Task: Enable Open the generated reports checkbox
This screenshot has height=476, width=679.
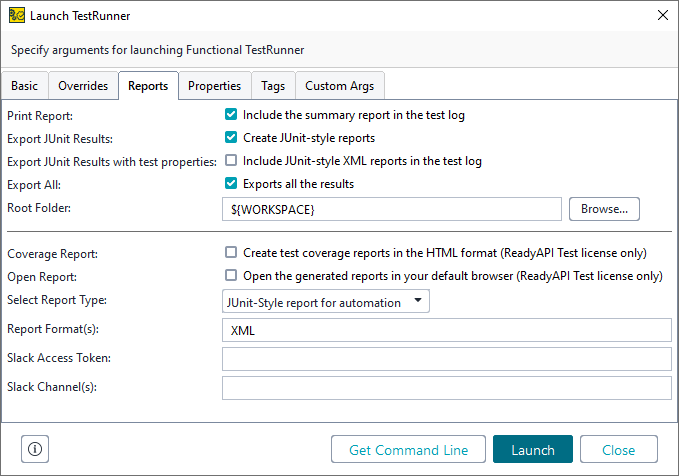Action: click(231, 275)
